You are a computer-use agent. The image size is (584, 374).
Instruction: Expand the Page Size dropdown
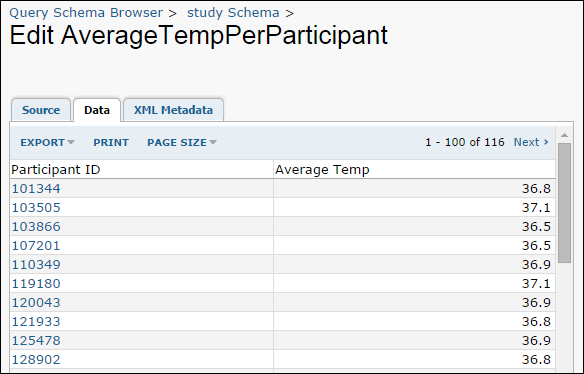point(182,143)
